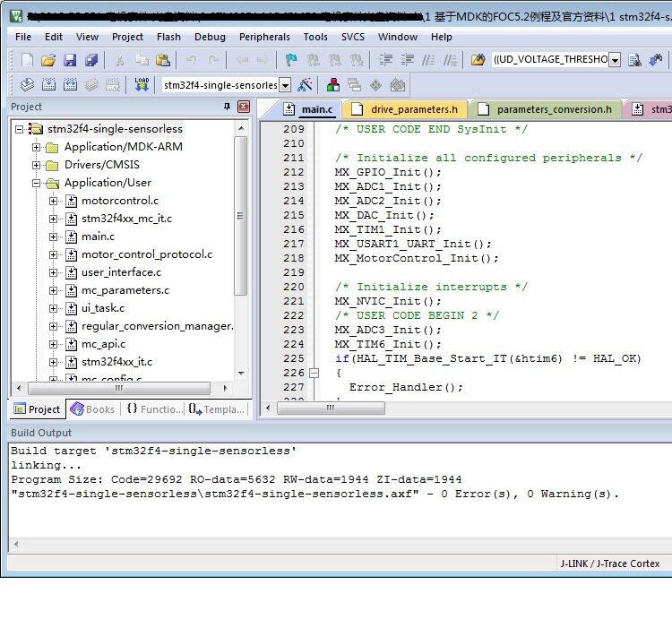Select user_interface.c in project tree
This screenshot has width=672, height=628.
point(121,272)
